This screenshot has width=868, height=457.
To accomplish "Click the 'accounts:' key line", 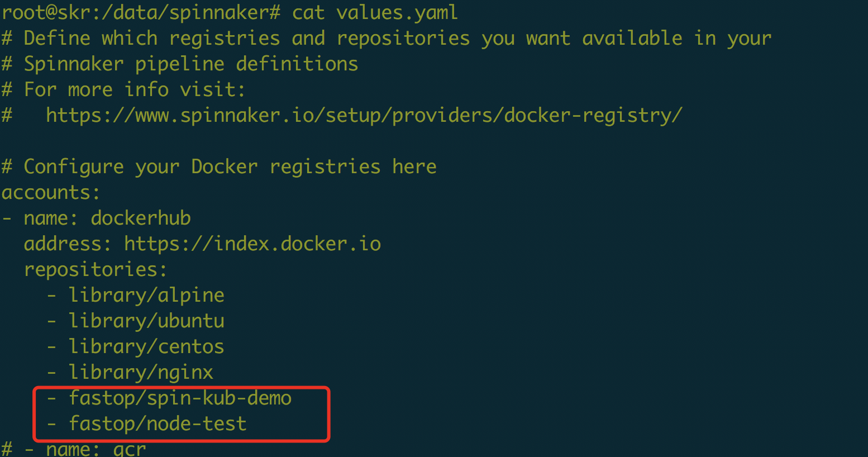I will tap(51, 193).
